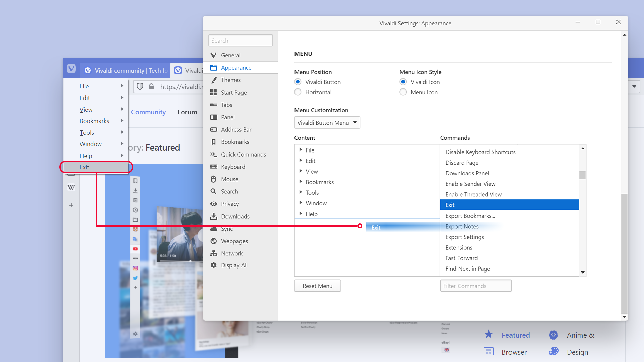Click Filter Commands input field
The image size is (644, 362).
(476, 286)
